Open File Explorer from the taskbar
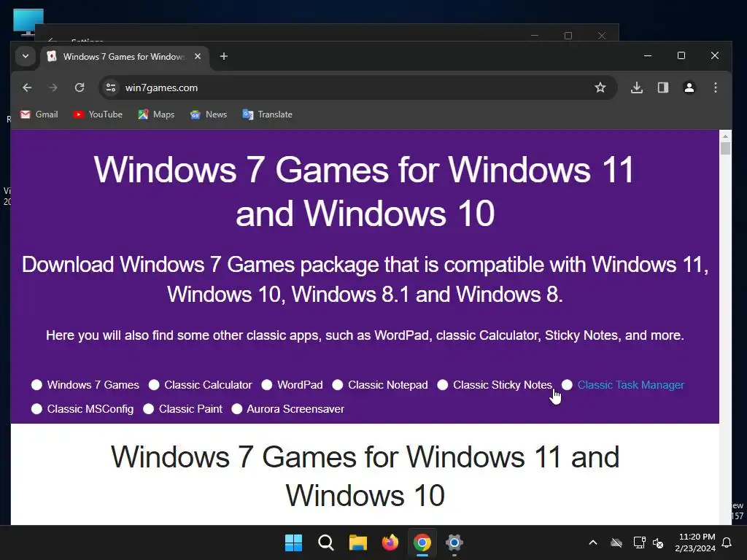The image size is (747, 560). tap(357, 542)
